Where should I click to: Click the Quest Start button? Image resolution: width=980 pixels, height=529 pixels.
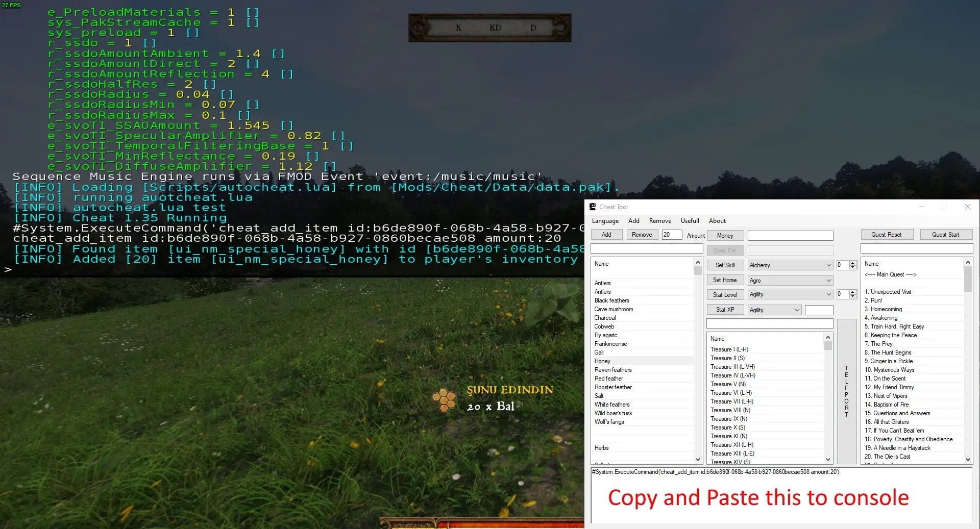tap(945, 235)
